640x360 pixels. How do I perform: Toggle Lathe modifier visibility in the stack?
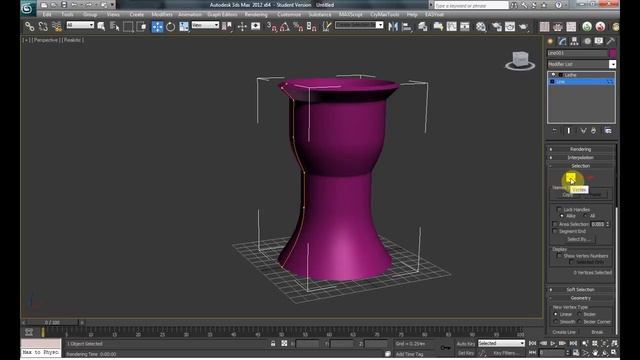553,75
